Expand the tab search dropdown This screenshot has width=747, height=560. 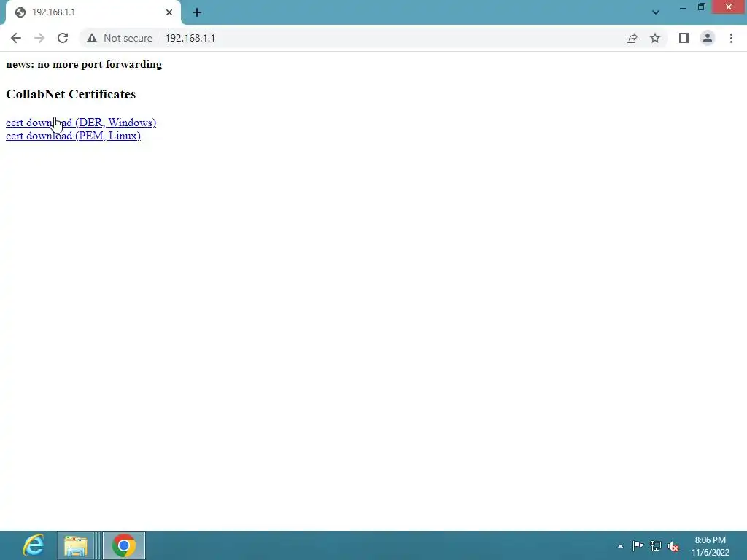point(656,12)
